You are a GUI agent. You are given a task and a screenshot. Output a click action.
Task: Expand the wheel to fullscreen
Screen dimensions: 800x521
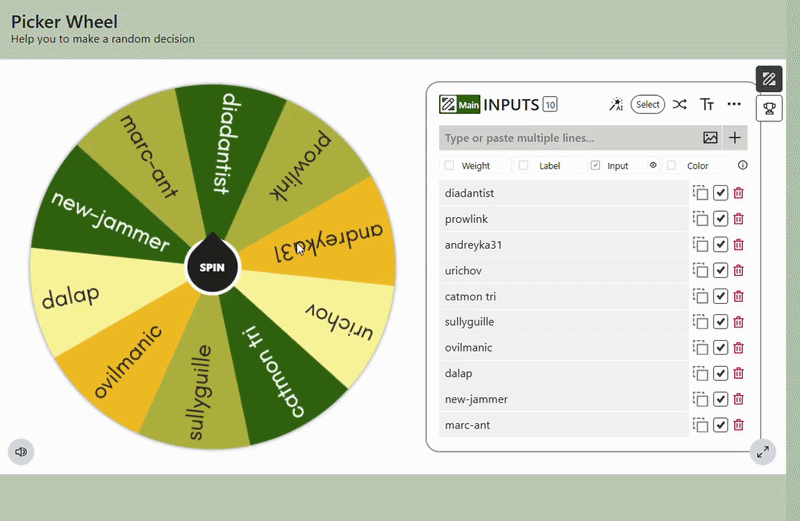[x=763, y=452]
